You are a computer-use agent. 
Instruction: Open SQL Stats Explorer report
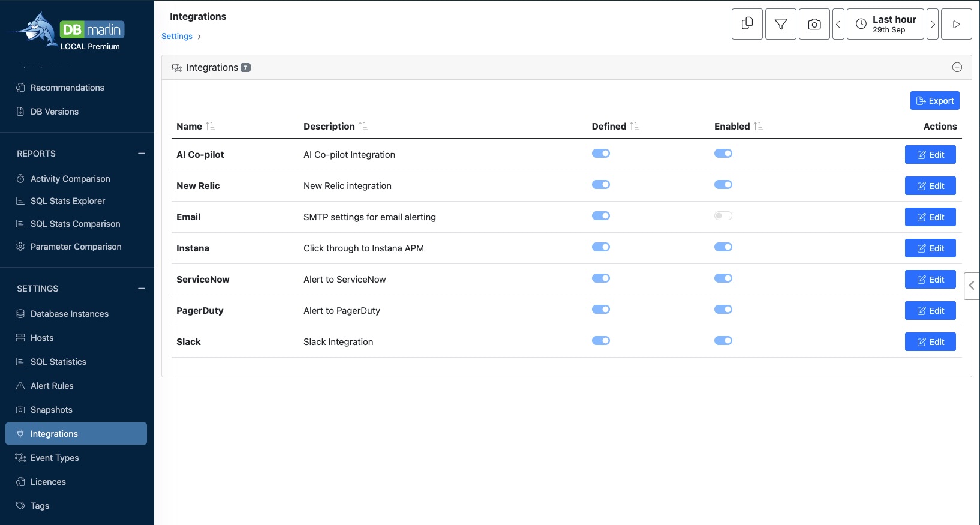pyautogui.click(x=67, y=201)
